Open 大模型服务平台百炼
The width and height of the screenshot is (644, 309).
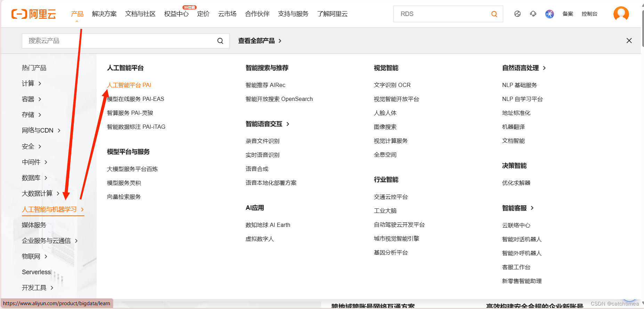(132, 169)
